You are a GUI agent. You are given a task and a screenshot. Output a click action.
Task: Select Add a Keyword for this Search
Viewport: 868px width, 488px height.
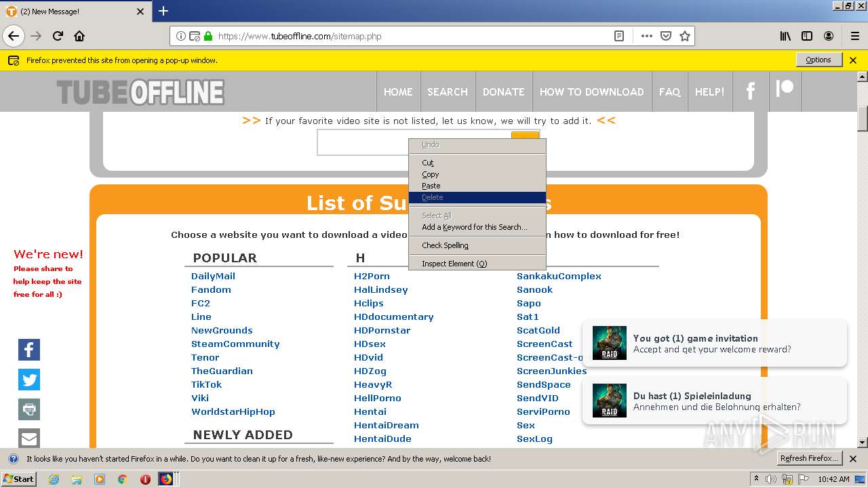click(477, 227)
